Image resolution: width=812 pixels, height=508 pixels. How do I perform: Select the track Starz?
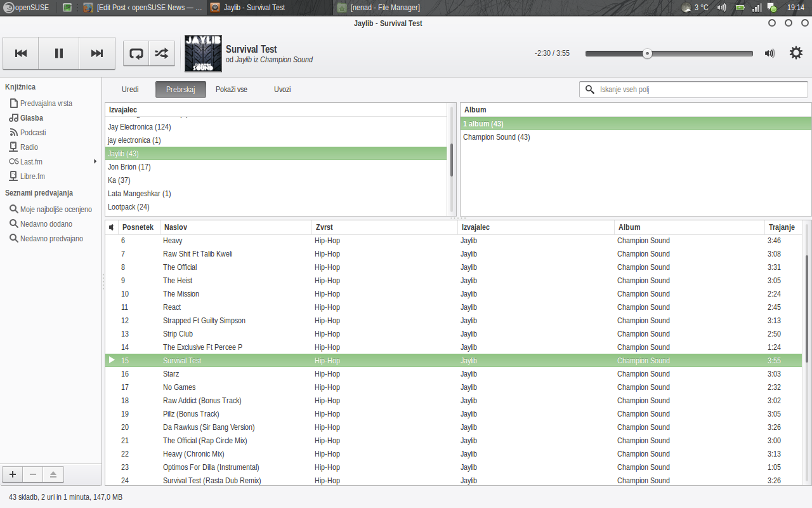(x=454, y=374)
